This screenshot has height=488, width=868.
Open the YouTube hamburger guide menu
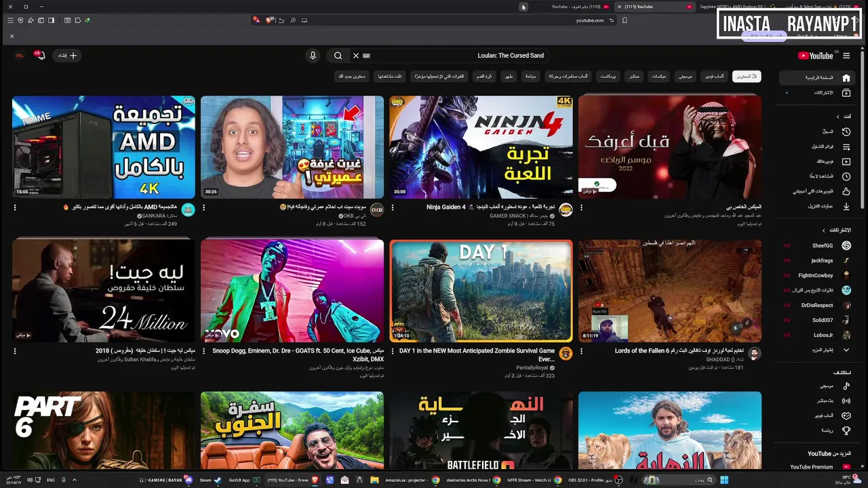pos(846,56)
